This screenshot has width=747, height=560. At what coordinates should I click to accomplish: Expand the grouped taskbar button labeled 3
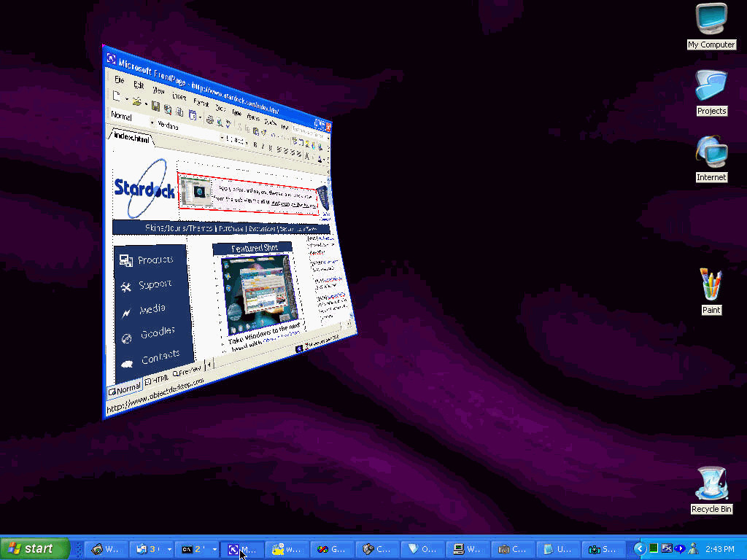click(x=169, y=549)
